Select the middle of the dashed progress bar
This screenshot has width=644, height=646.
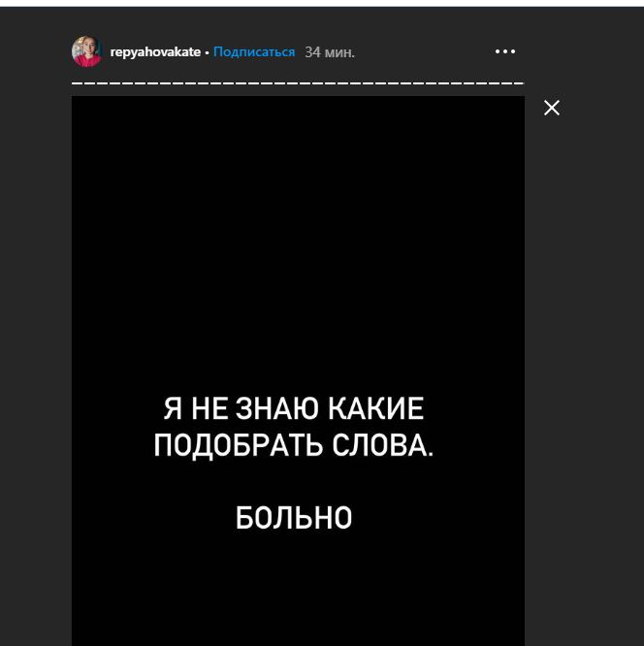[x=298, y=83]
